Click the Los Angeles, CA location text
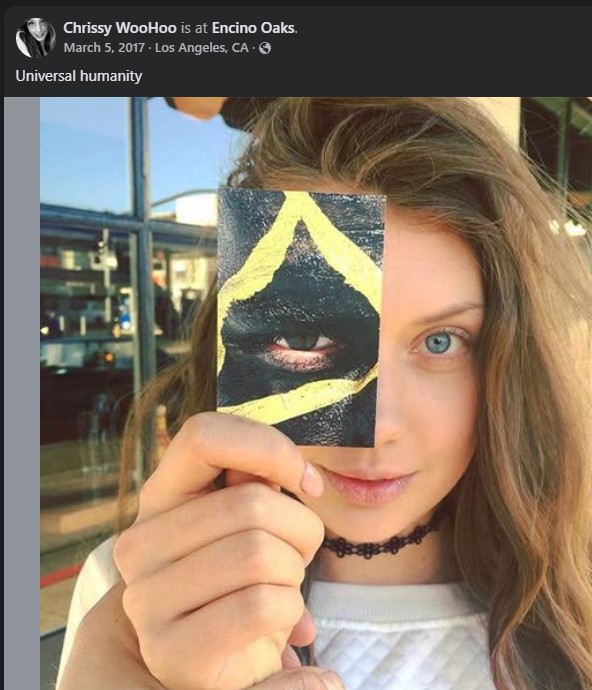Screen dimensions: 592x690 [202, 48]
